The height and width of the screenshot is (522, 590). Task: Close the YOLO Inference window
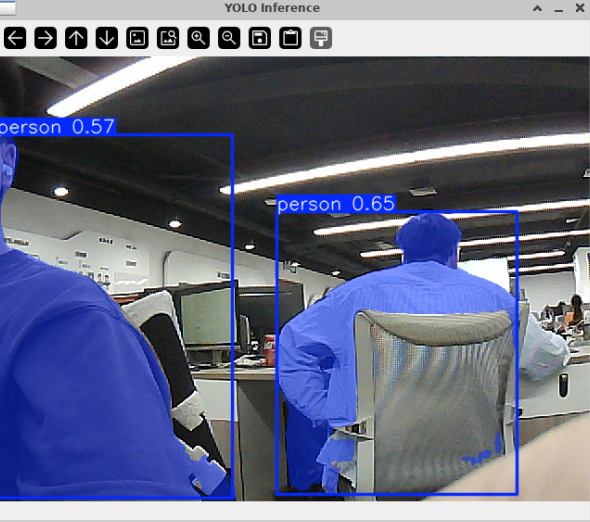[x=580, y=8]
